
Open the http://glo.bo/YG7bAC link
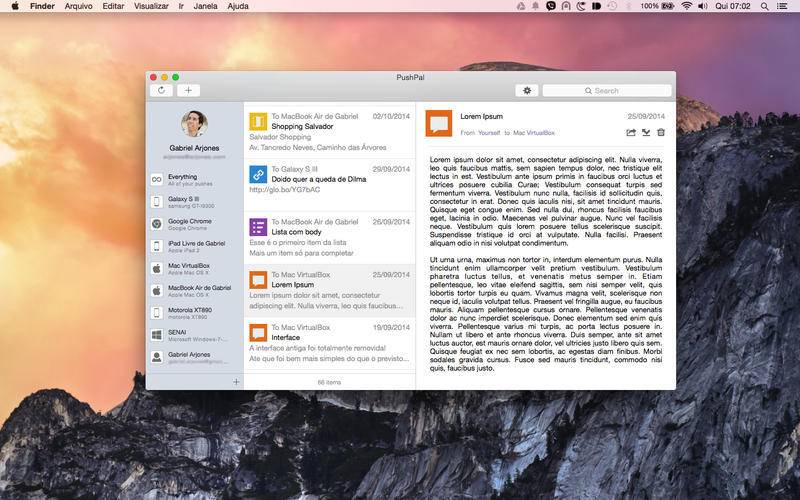click(285, 190)
